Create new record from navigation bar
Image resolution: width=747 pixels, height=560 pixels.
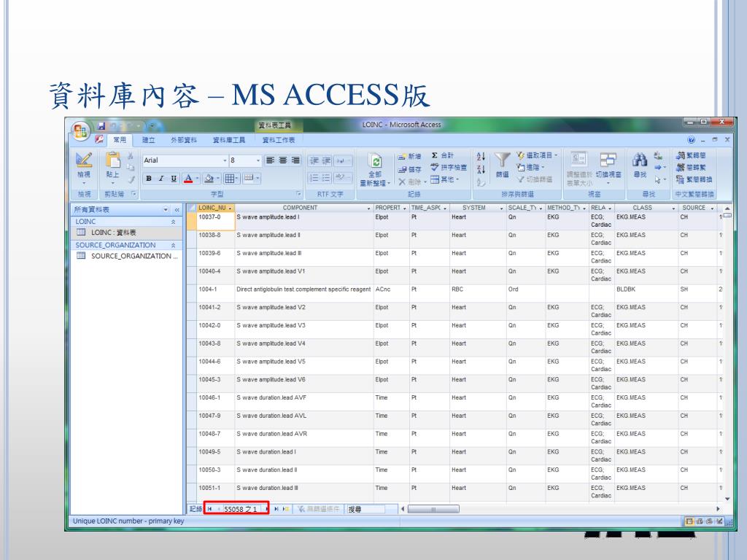pyautogui.click(x=286, y=509)
